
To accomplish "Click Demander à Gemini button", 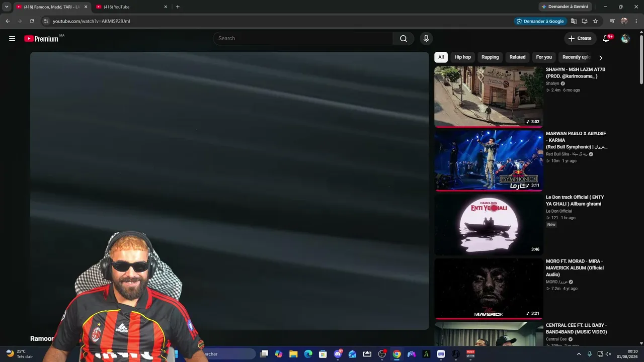I will click(564, 7).
